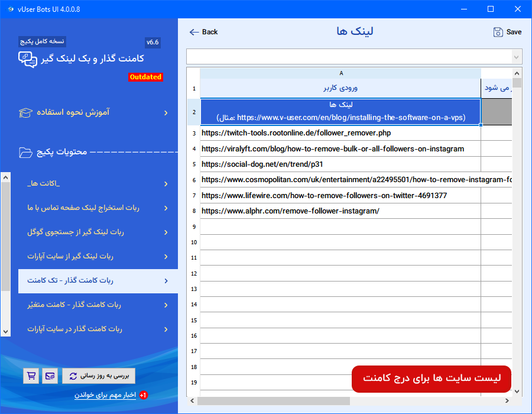Expand the آموزش نحوه استفاده section chevron
Screen dimensions: 532x414
166,112
